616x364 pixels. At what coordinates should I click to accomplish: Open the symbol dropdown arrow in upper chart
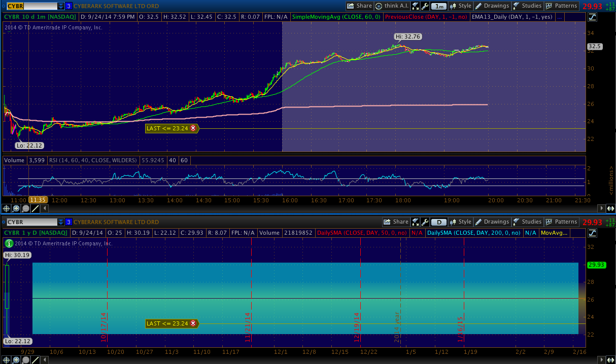pos(61,6)
